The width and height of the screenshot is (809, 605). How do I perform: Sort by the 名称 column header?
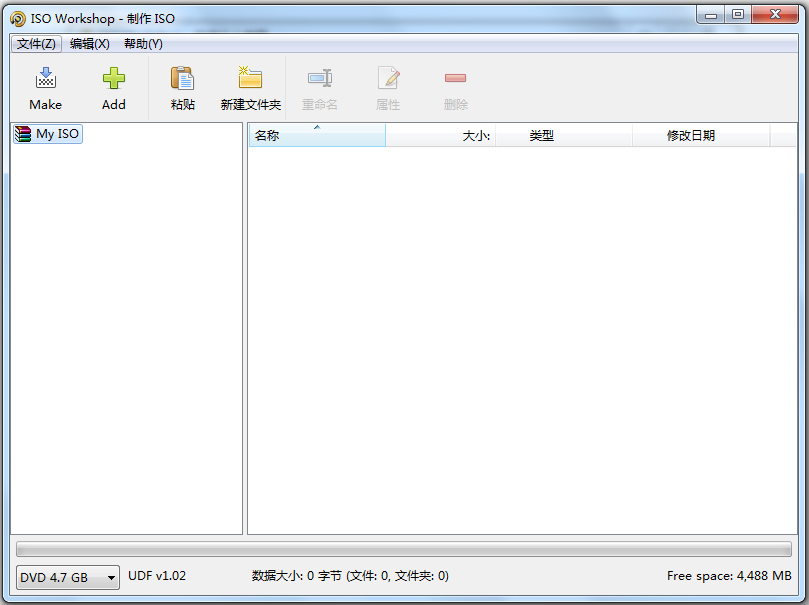click(x=317, y=136)
